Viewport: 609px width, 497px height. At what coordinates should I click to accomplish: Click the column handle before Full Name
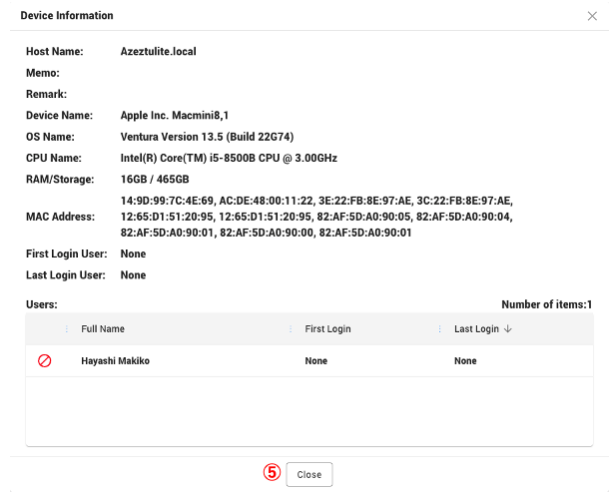pyautogui.click(x=67, y=329)
